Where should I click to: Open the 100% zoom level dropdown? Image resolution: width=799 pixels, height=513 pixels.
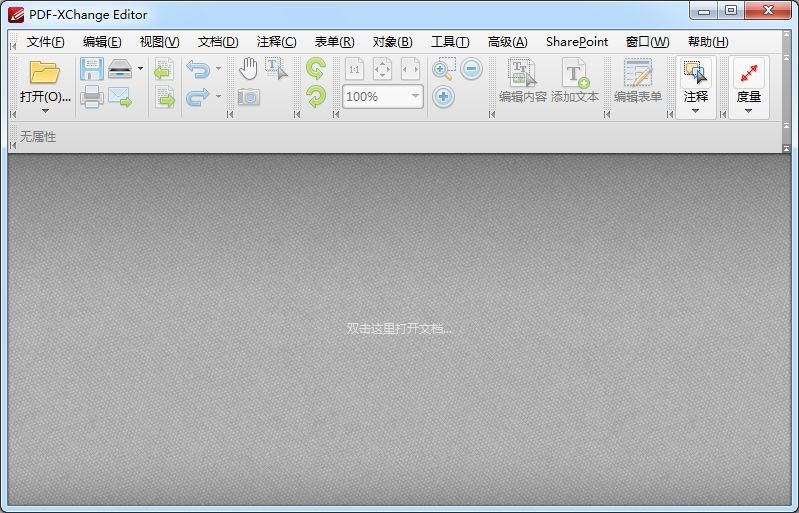tap(415, 97)
